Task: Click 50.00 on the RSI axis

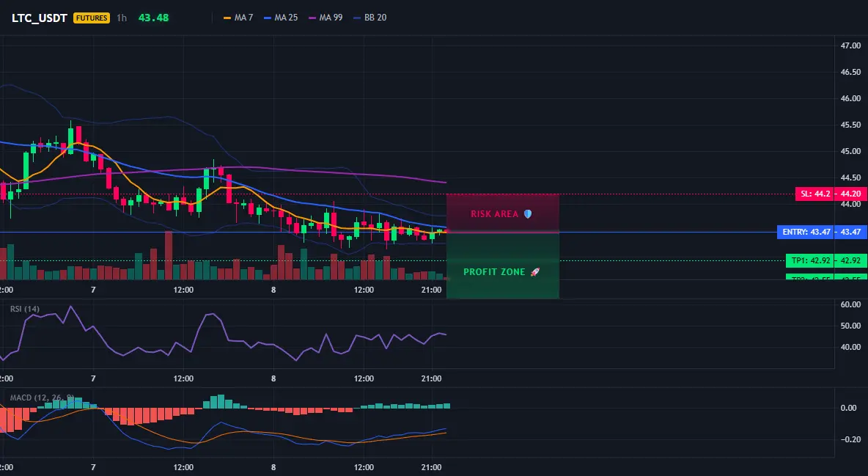Action: click(x=850, y=326)
